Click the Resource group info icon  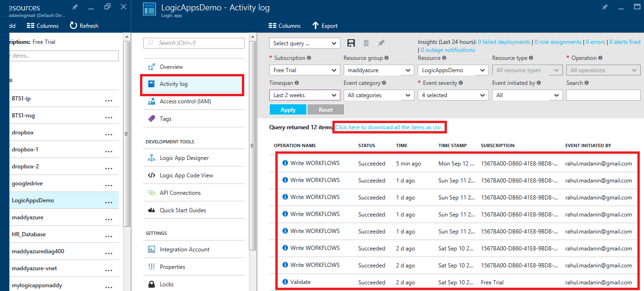pos(387,58)
